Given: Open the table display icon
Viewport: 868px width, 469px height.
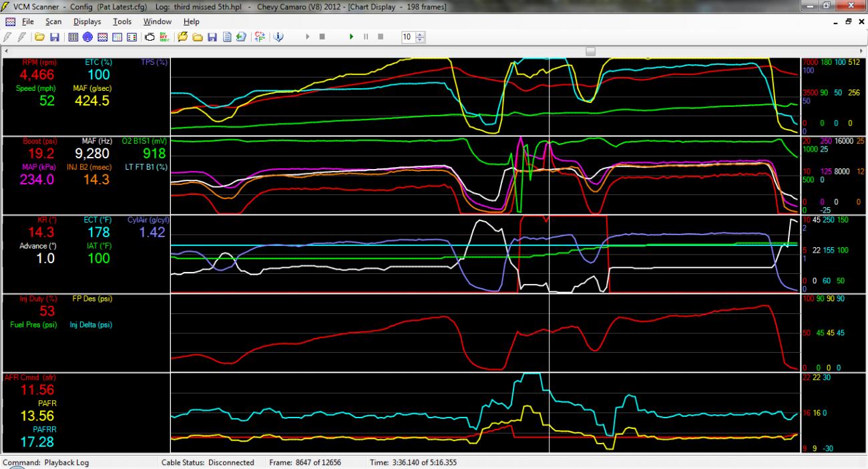Looking at the screenshot, I should click(x=73, y=37).
